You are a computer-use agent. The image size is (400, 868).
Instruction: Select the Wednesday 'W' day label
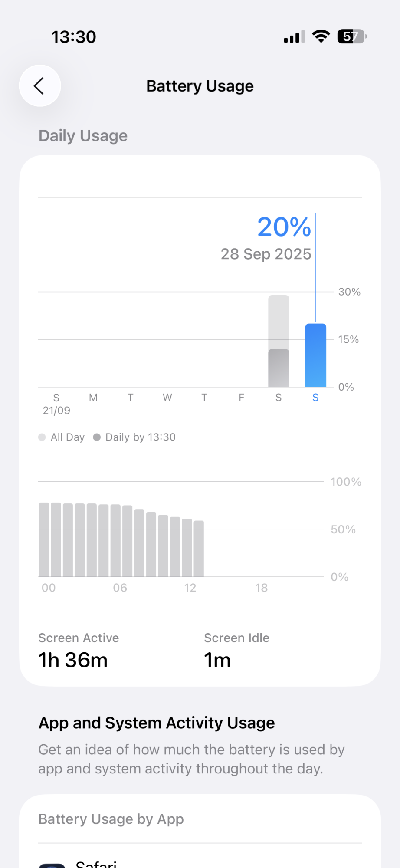[167, 398]
